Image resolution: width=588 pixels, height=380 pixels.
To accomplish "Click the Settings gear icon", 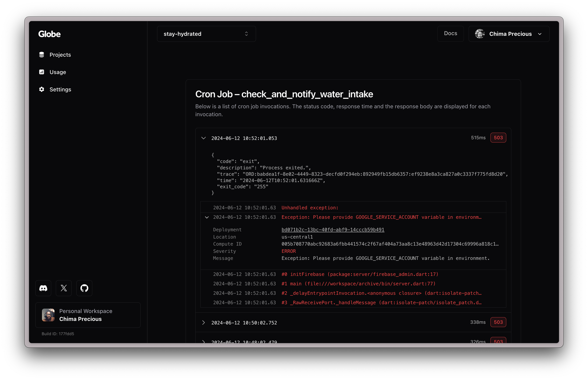I will tap(42, 89).
